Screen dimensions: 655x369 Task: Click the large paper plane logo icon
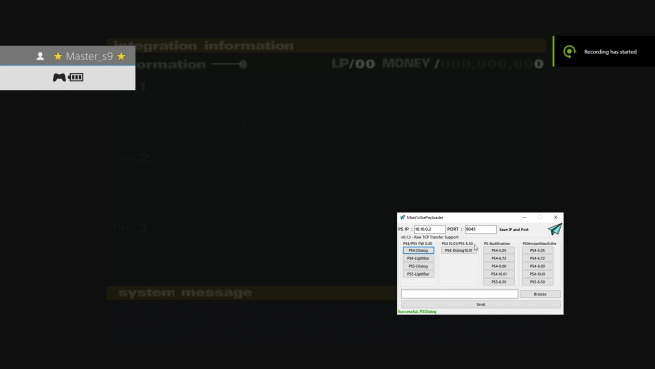(x=555, y=229)
